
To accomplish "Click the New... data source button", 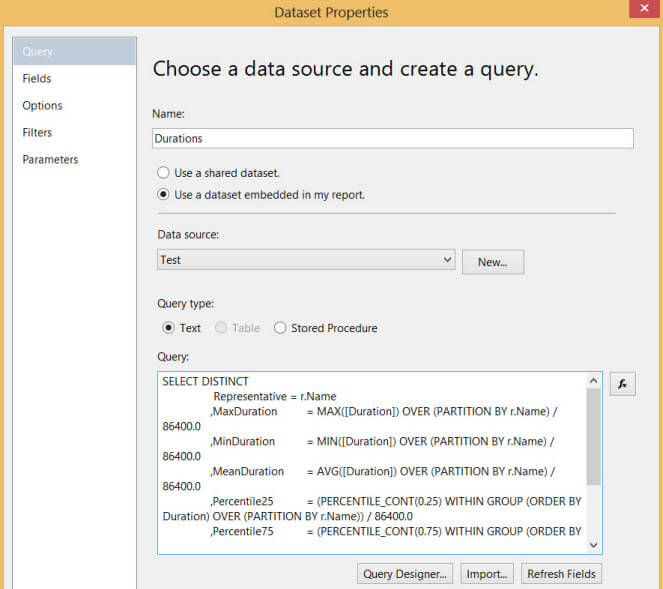I will coord(492,262).
